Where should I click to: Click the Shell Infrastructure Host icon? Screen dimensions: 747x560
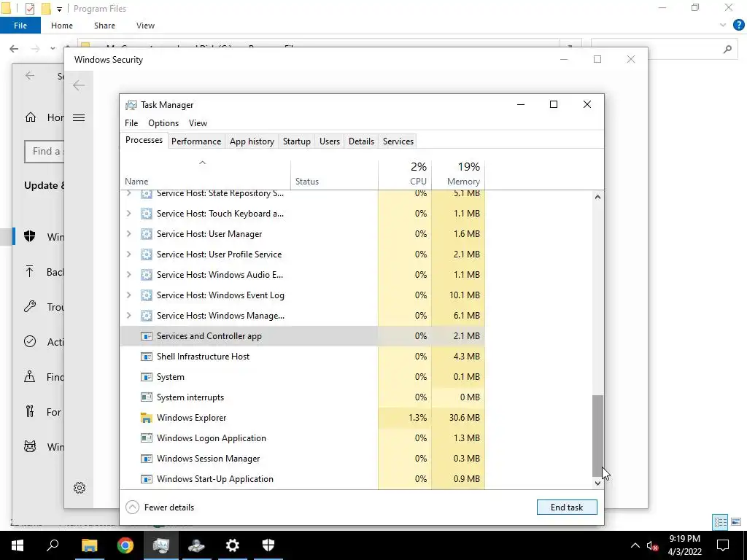146,357
